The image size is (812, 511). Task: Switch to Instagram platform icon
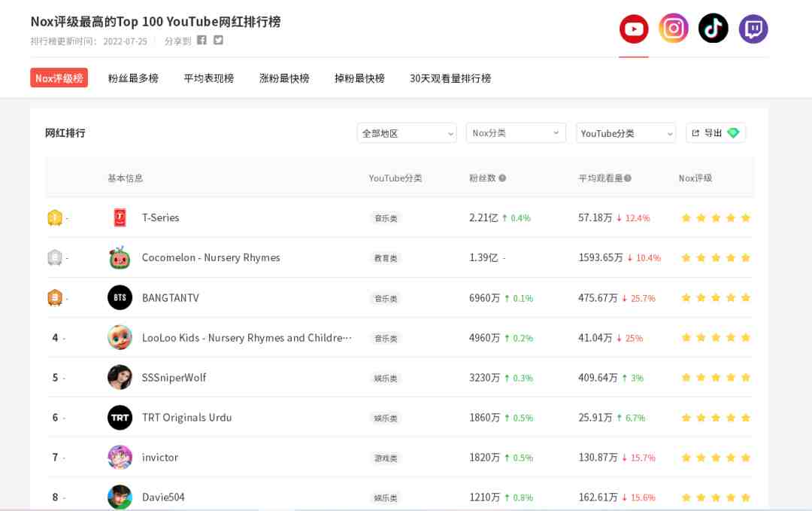point(673,29)
